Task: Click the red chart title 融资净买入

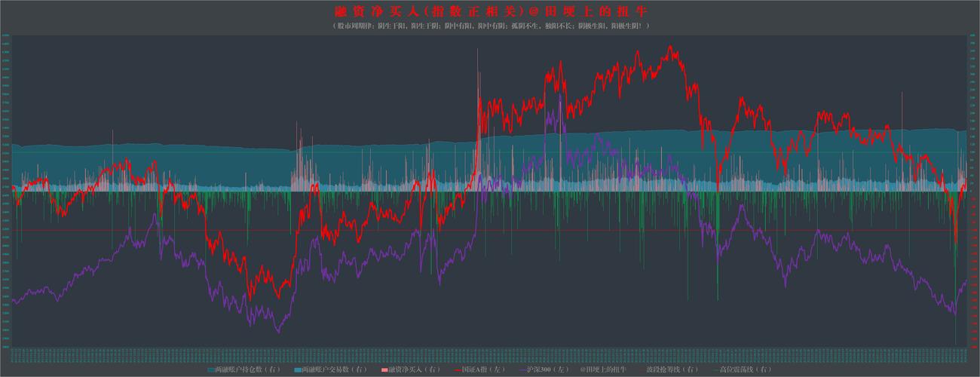Action: (x=491, y=11)
